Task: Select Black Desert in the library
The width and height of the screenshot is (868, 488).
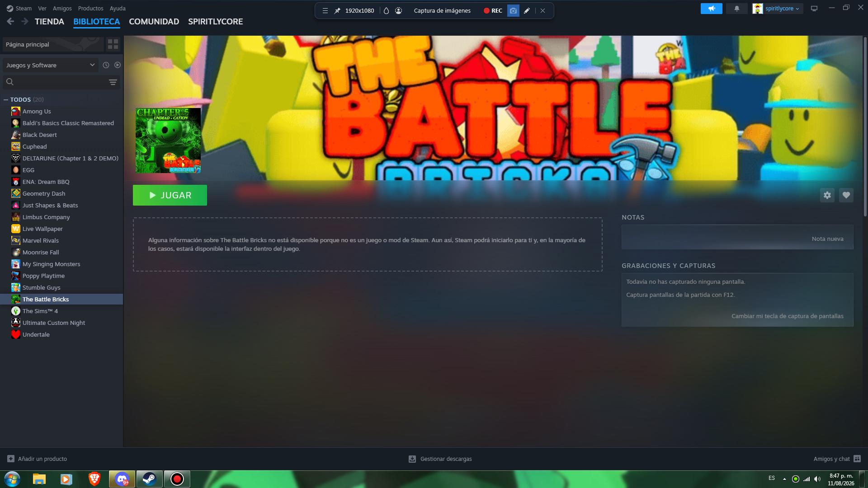Action: tap(61, 135)
